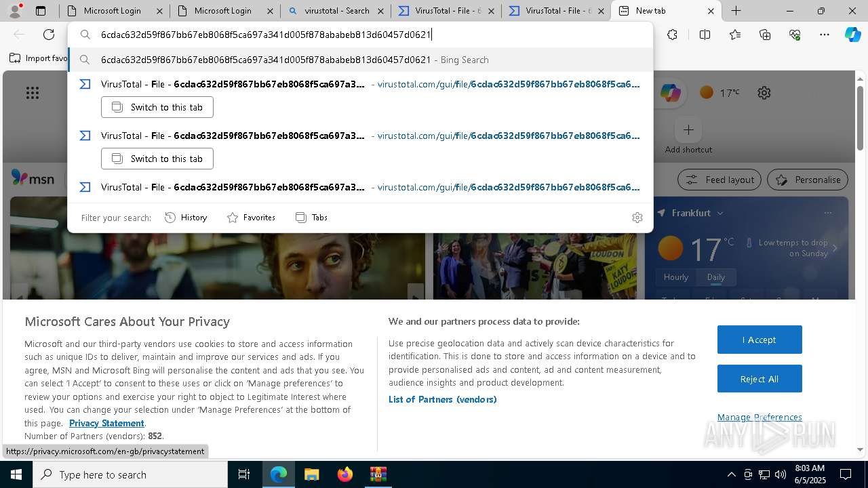Switch to the second Microsoft Login tab
The image size is (868, 488).
point(224,11)
